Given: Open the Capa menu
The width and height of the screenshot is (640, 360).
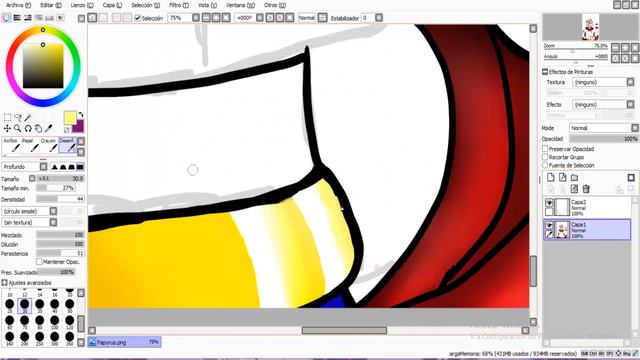Looking at the screenshot, I should click(112, 5).
